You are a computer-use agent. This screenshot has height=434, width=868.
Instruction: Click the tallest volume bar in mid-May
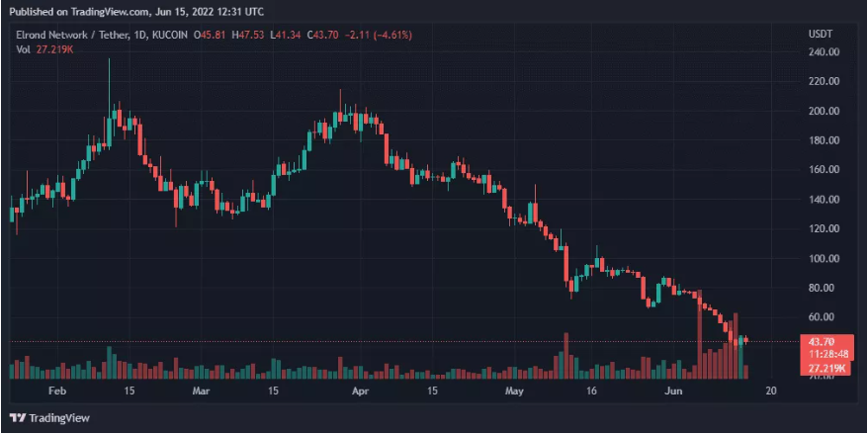(566, 356)
